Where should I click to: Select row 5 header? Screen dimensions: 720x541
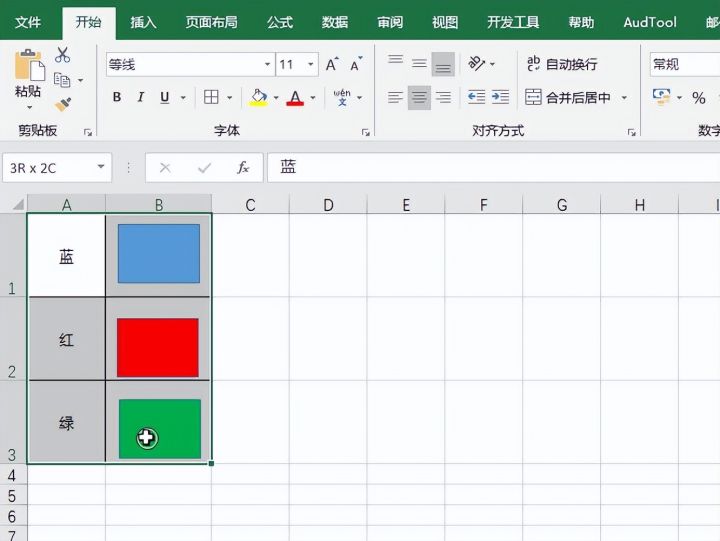12,495
